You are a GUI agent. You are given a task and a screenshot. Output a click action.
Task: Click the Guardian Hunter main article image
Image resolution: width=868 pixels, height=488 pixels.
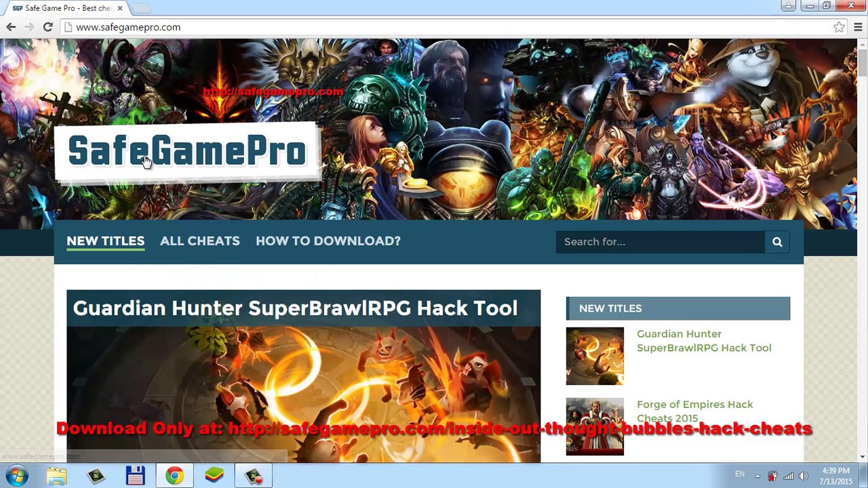[x=303, y=394]
